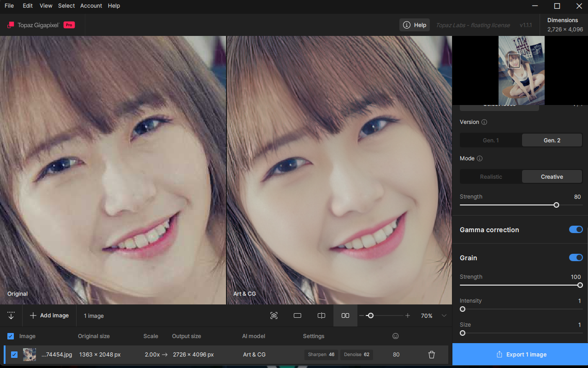The height and width of the screenshot is (368, 588).
Task: Uncheck the ...74454.jpg row checkbox
Action: click(x=14, y=355)
